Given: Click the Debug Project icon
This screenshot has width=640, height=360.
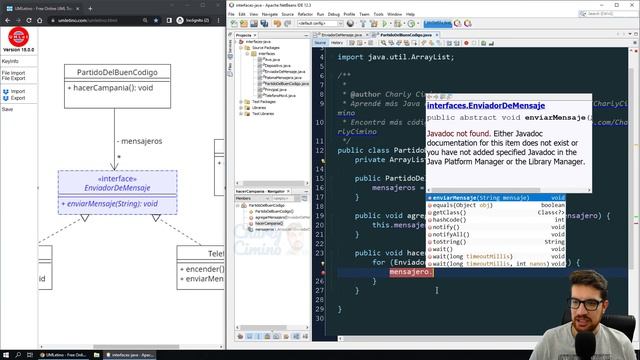Looking at the screenshot, I should [x=398, y=24].
